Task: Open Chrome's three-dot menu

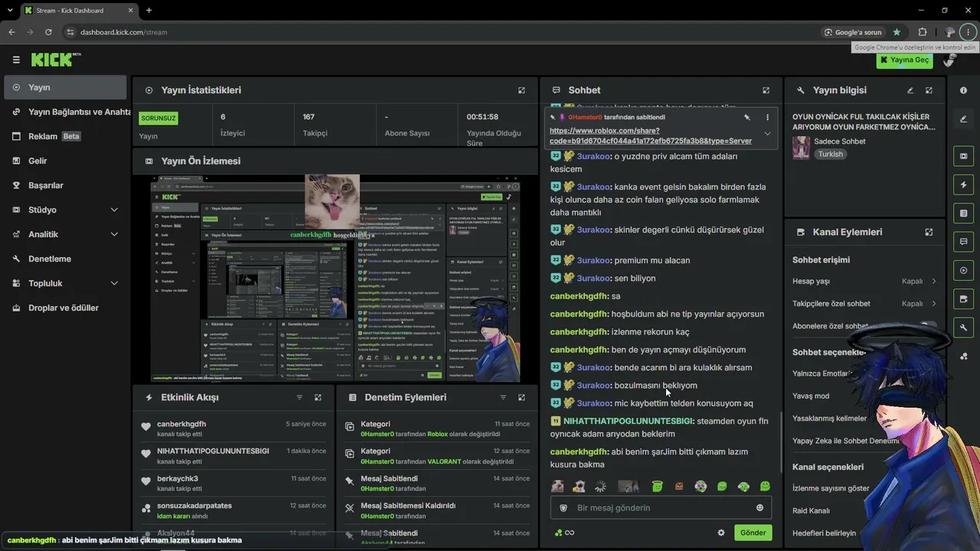Action: 969,32
